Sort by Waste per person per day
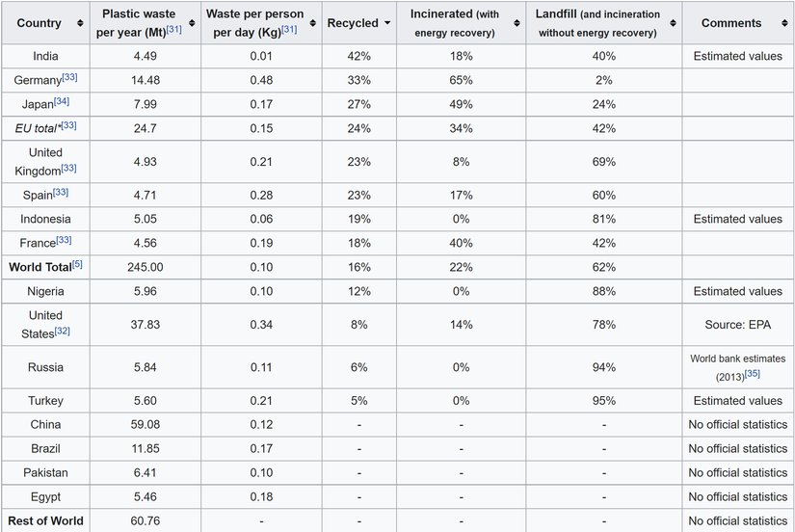 313,23
